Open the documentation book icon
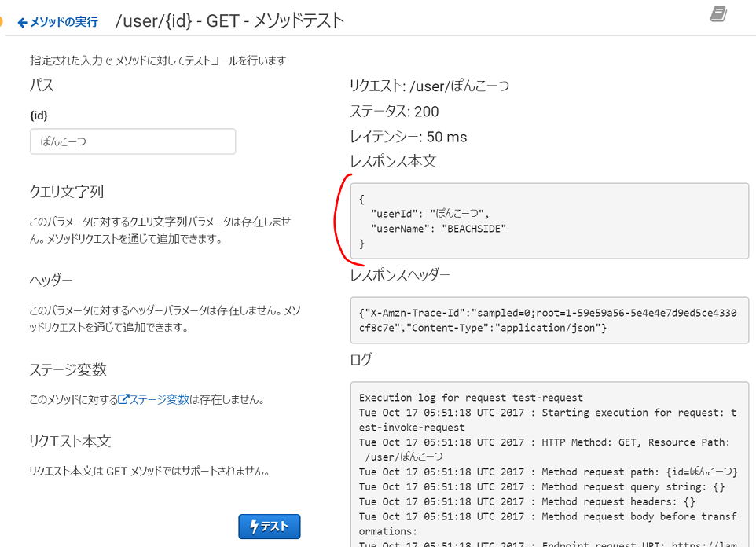This screenshot has width=756, height=547. [x=718, y=14]
